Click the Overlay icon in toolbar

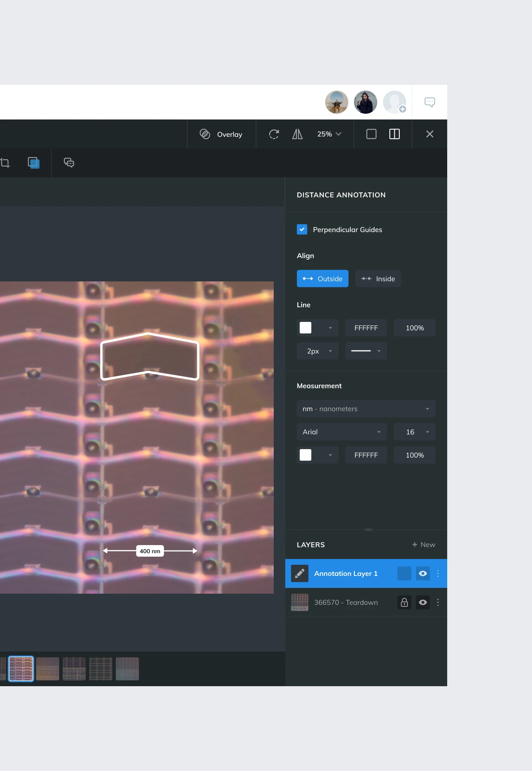205,134
